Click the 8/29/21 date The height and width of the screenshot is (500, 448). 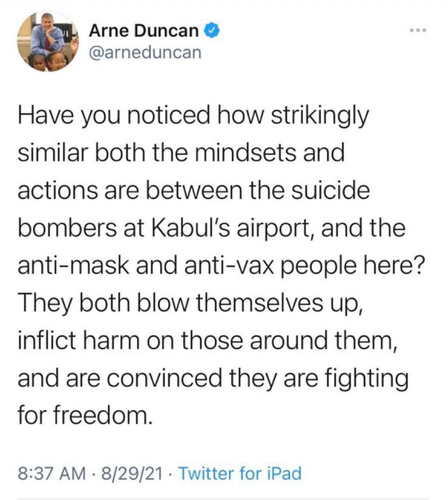click(x=132, y=473)
